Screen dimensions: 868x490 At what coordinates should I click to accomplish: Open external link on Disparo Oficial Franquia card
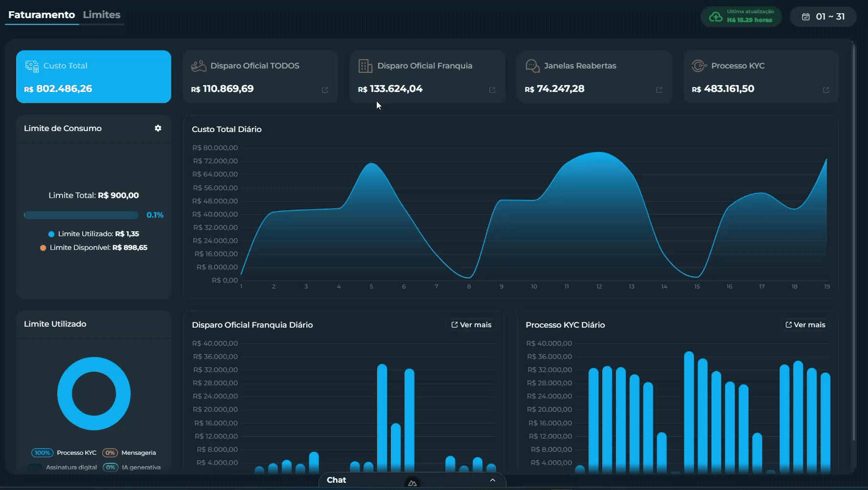(x=492, y=90)
